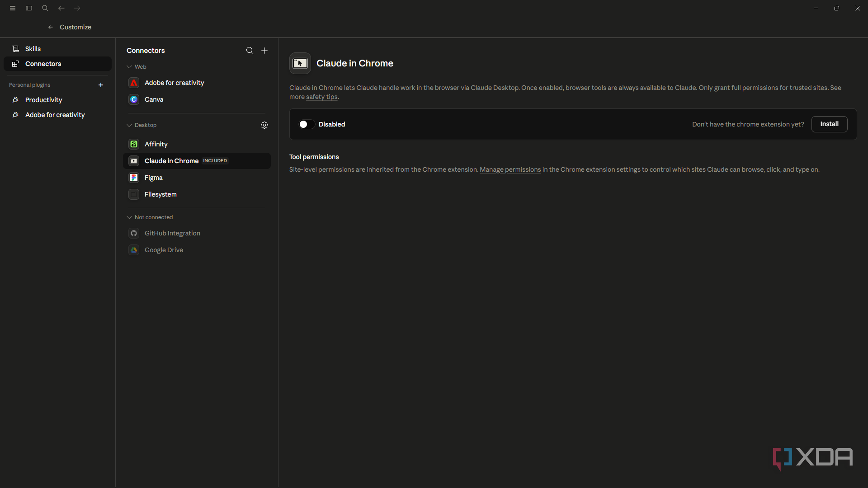
Task: Select the Figma connector
Action: (197, 178)
